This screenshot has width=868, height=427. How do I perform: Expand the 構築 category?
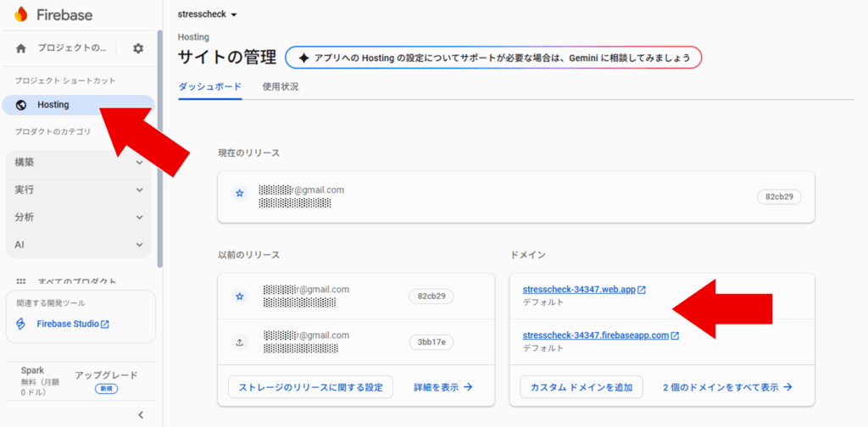pos(78,163)
